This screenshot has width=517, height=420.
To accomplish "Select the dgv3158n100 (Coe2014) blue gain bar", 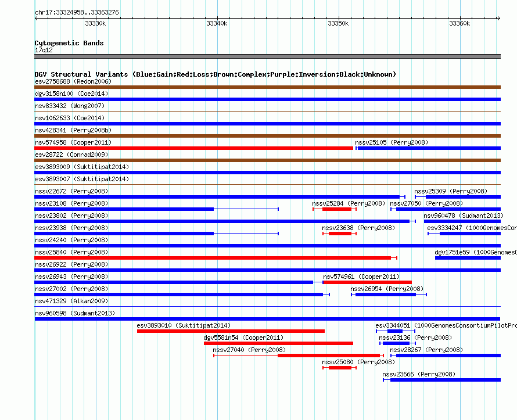I will (x=267, y=99).
